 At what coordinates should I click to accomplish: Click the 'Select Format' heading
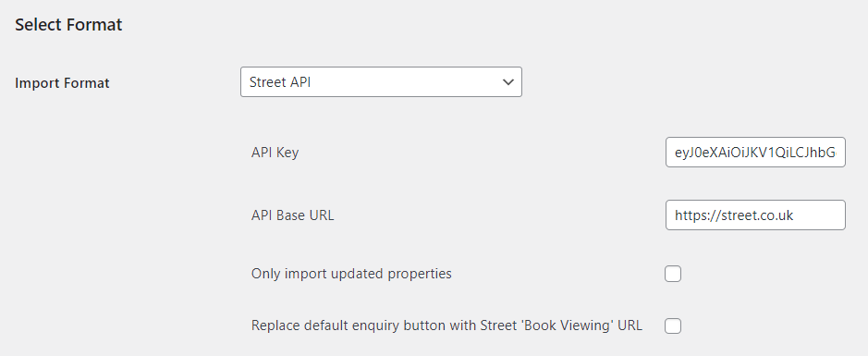68,25
